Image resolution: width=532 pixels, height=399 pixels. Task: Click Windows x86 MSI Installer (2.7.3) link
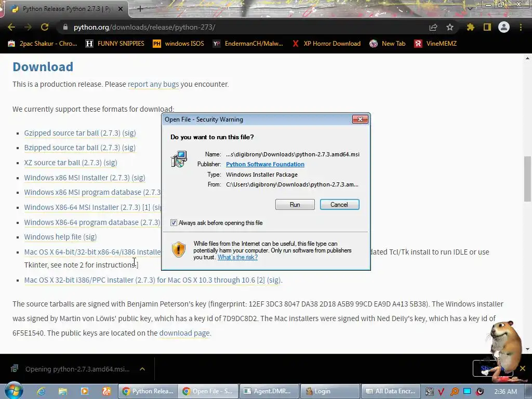coord(77,178)
